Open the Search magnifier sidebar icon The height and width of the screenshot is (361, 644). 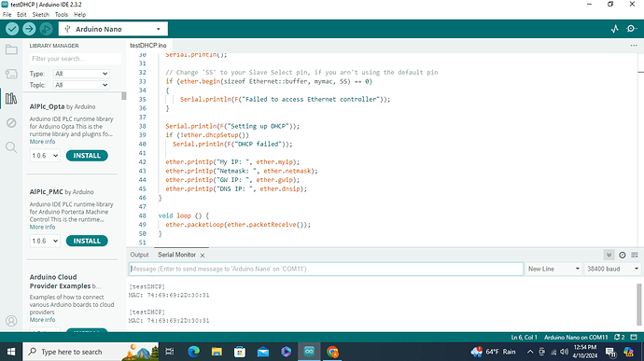11,147
